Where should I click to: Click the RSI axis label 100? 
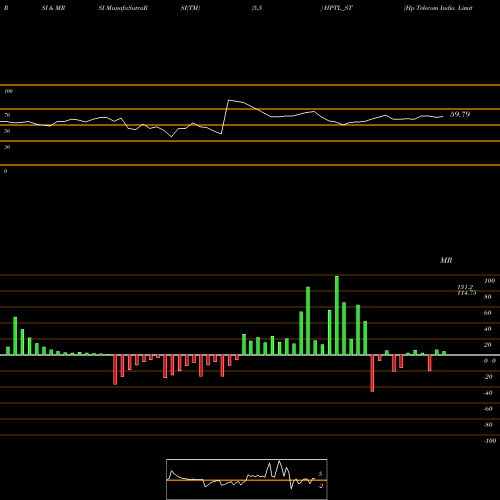(x=9, y=91)
